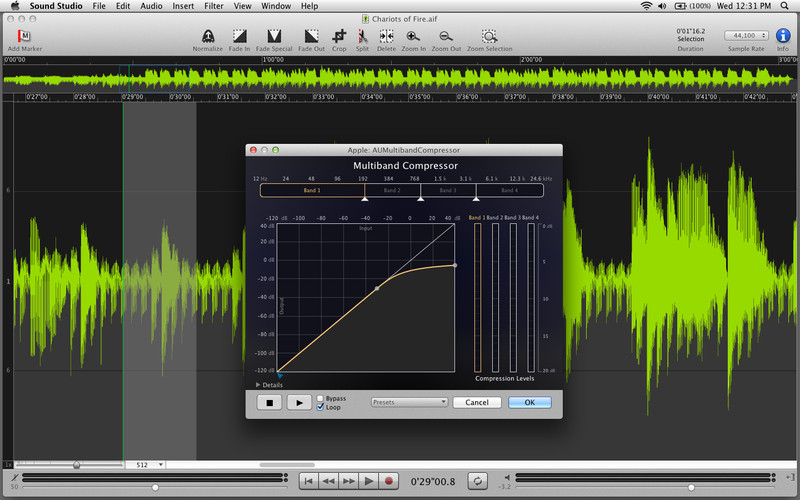800x500 pixels.
Task: Click the Split toolbar icon
Action: pyautogui.click(x=362, y=36)
